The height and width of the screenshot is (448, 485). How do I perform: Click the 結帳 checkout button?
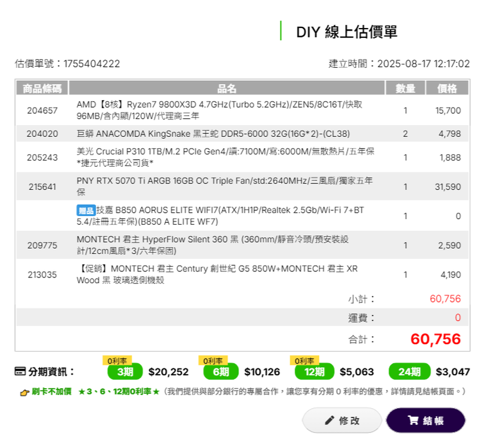coord(425,420)
